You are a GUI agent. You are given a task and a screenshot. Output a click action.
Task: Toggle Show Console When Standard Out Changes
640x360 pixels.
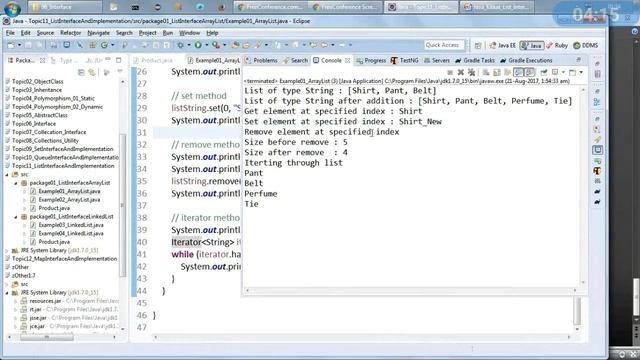[518, 72]
